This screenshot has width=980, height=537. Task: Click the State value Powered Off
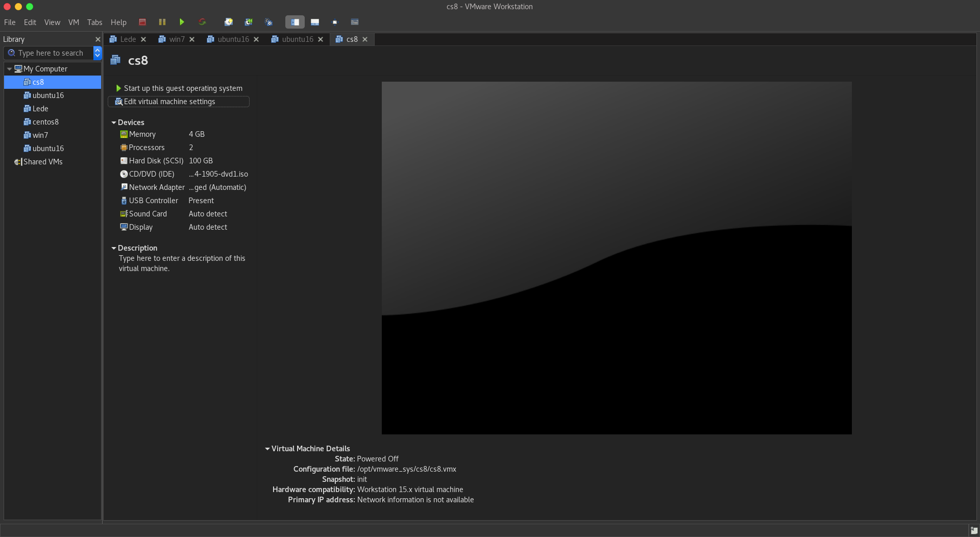click(x=378, y=459)
